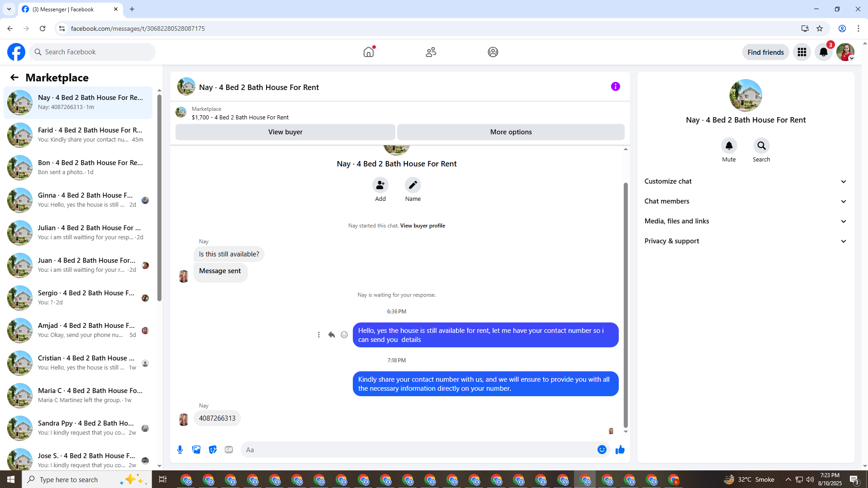Open more options for the hello message
This screenshot has height=488, width=868.
[319, 335]
